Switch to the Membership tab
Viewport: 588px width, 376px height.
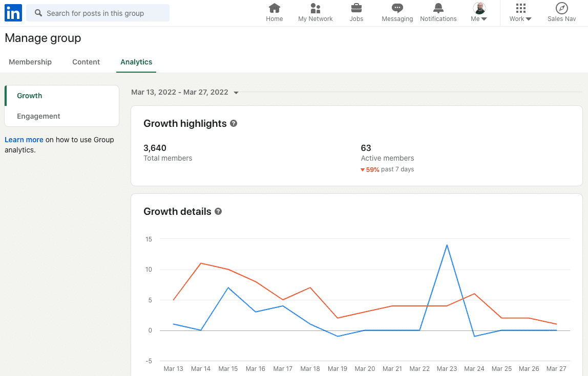point(30,62)
